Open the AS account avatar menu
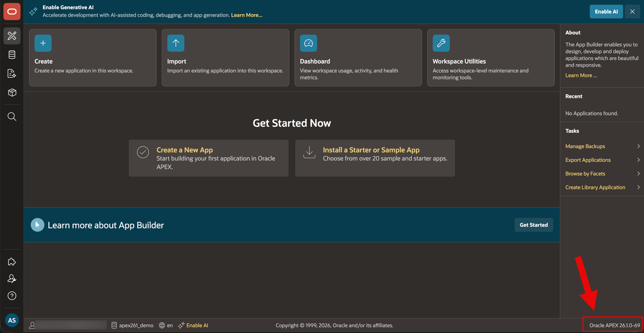Viewport: 644px width, 333px height. [12, 320]
